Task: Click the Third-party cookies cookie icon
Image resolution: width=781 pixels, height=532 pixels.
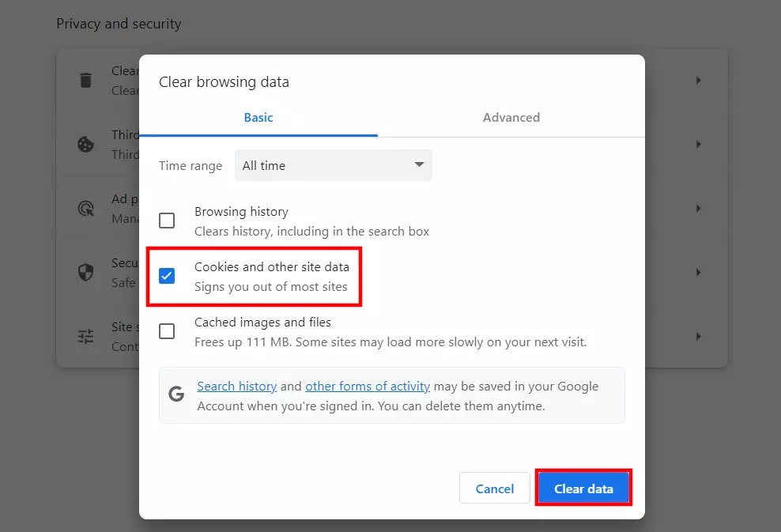Action: (x=85, y=144)
